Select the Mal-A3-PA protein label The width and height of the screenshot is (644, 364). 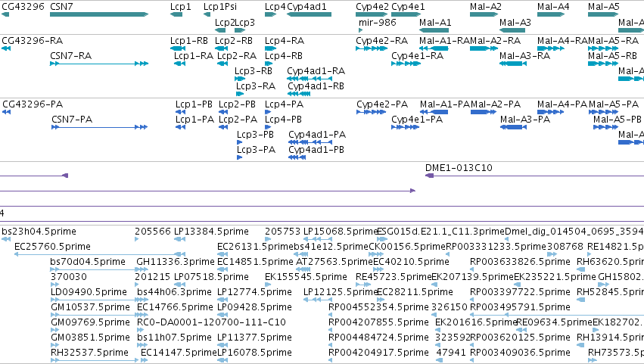pyautogui.click(x=525, y=120)
